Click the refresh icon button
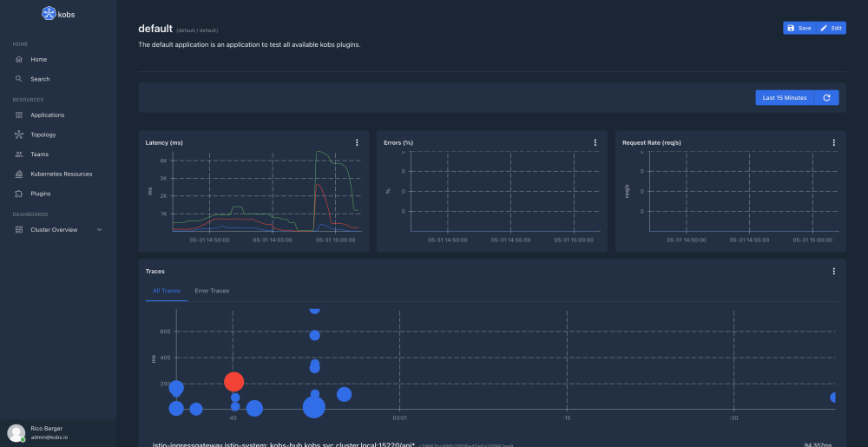Screen dimensions: 868x447 click(827, 98)
